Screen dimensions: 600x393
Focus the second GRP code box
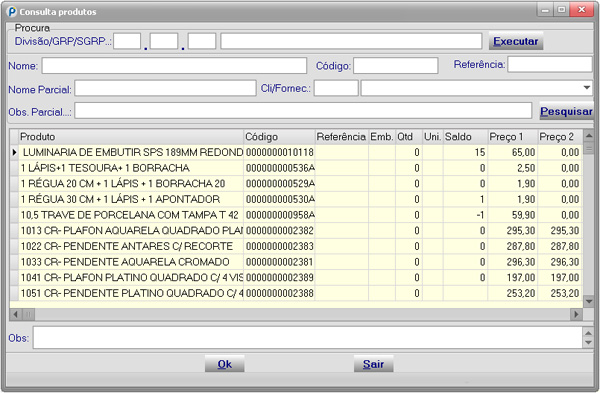point(164,41)
